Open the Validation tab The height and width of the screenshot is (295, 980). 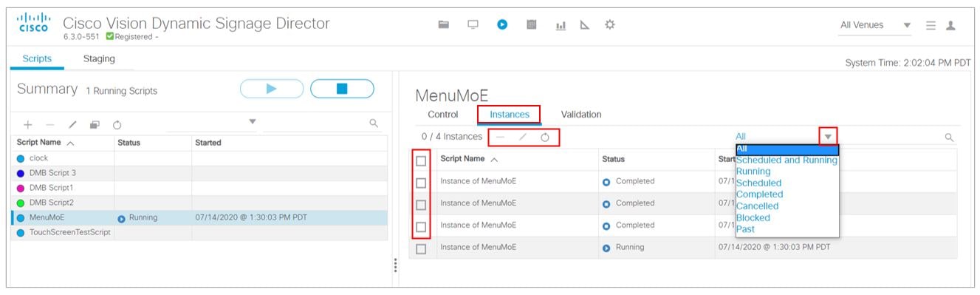(581, 115)
